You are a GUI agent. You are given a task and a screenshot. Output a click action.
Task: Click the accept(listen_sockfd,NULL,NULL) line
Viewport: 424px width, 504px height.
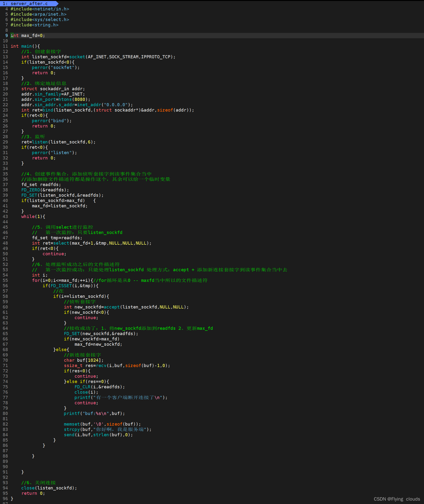tap(126, 307)
